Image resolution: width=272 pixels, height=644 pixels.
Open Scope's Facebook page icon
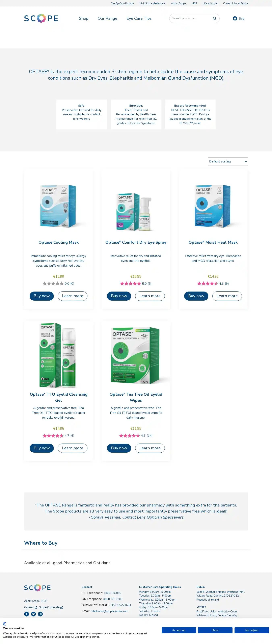point(27,614)
